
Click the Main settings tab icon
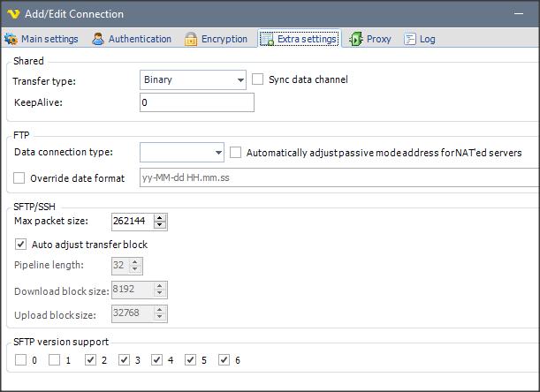click(x=11, y=39)
